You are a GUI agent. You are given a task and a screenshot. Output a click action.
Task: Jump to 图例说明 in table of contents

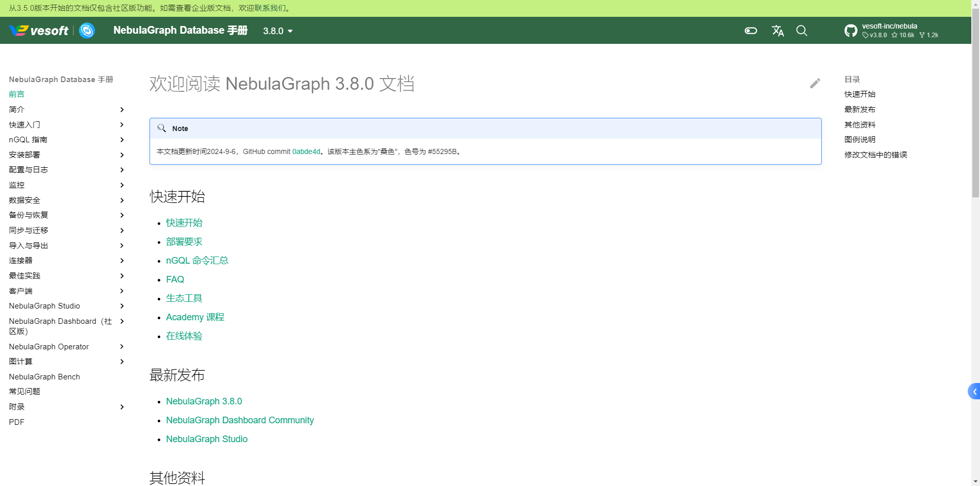(x=860, y=140)
